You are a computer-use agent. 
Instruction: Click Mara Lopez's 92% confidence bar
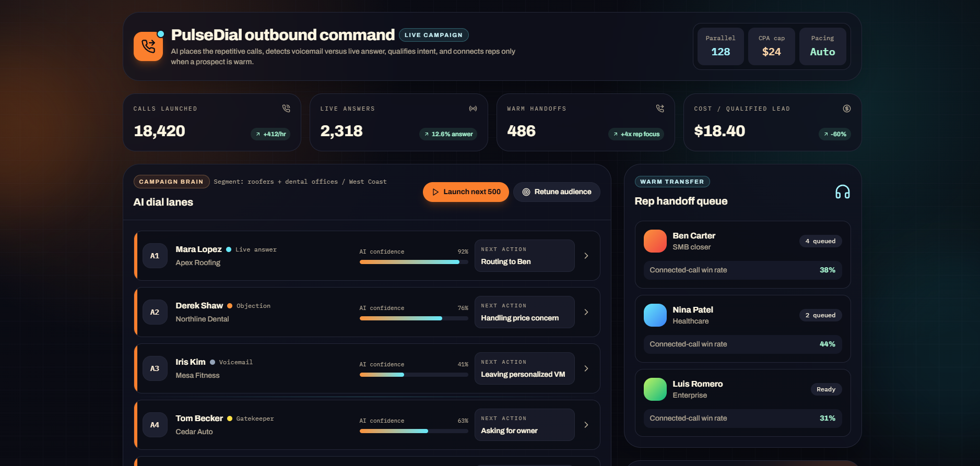pos(414,262)
